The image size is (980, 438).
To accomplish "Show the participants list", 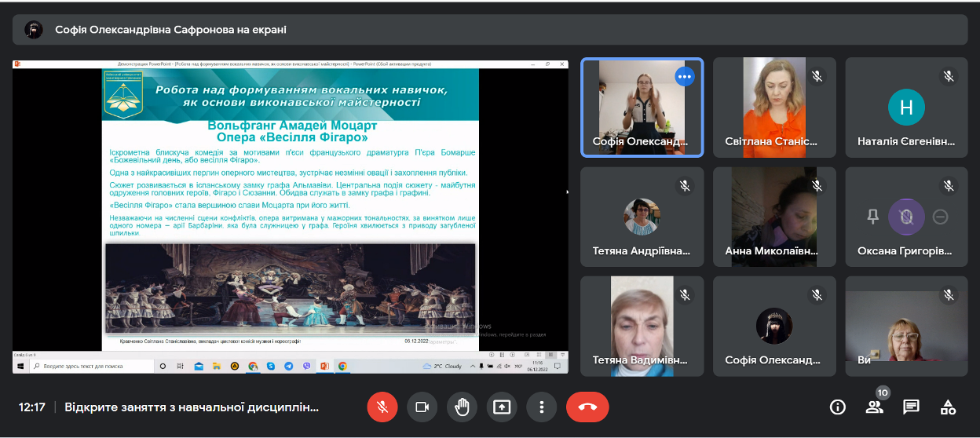I will tap(874, 407).
